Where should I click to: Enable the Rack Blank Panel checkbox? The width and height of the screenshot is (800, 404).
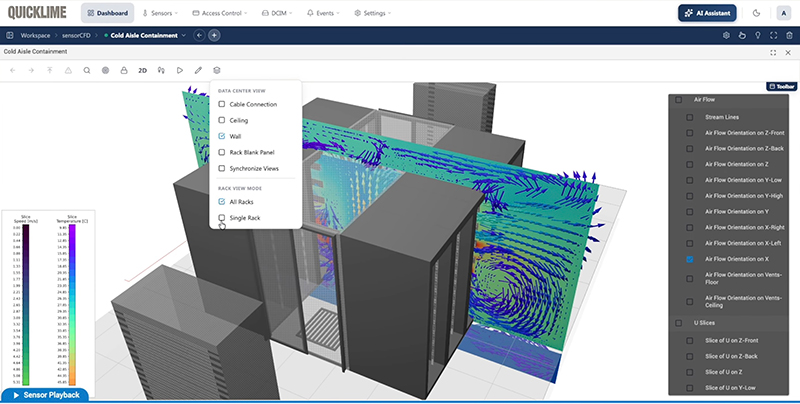pyautogui.click(x=221, y=152)
